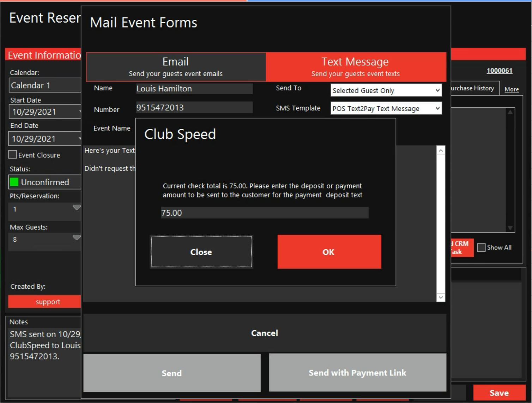The image size is (532, 403).
Task: Switch to the Email tab
Action: point(176,67)
